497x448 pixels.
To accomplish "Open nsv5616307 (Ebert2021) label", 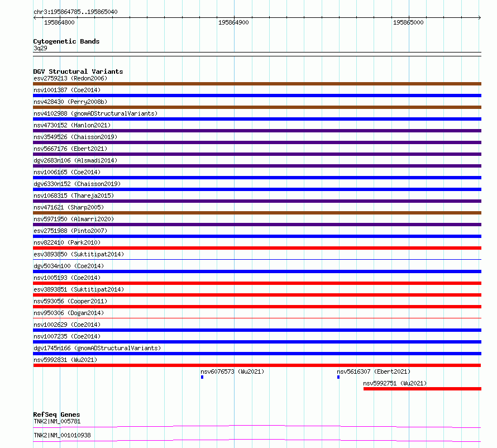I will 374,371.
